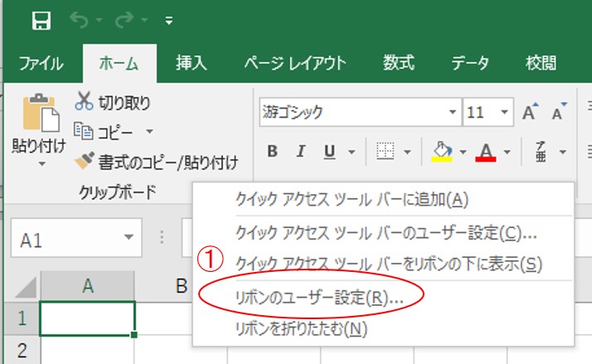Click the Cut scissors icon
592x364 pixels.
pos(84,102)
